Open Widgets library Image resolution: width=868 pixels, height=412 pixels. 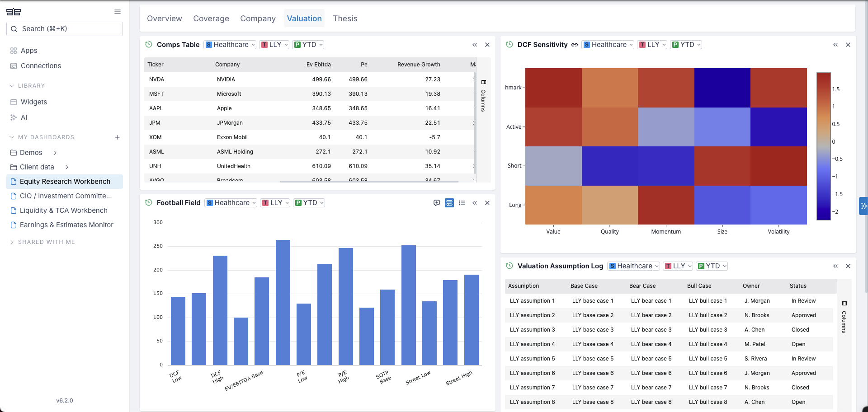click(34, 102)
